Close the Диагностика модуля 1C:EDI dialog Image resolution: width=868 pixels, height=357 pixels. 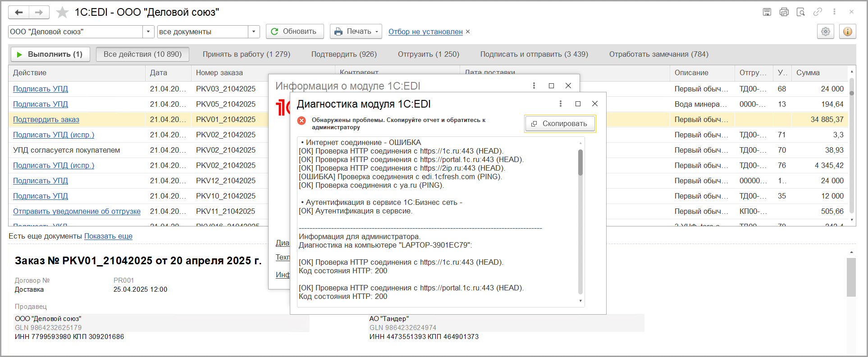coord(595,104)
